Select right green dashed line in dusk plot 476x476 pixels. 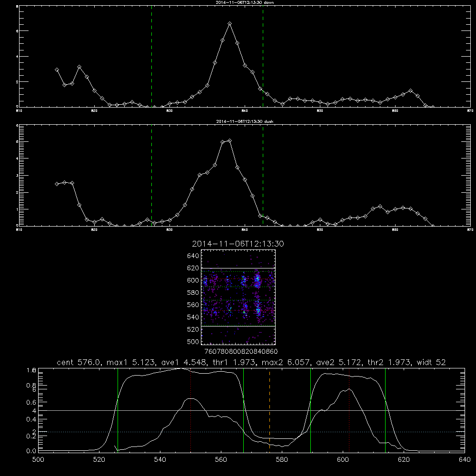(x=263, y=175)
